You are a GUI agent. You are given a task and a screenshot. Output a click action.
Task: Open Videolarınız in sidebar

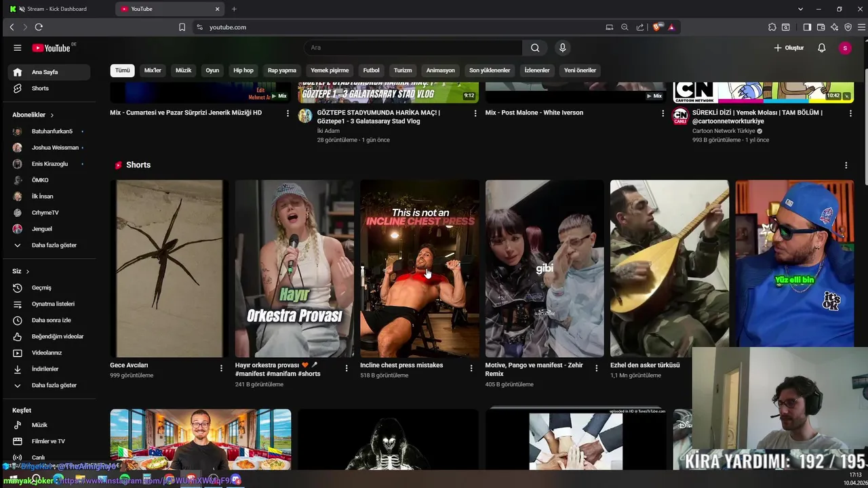coord(50,352)
